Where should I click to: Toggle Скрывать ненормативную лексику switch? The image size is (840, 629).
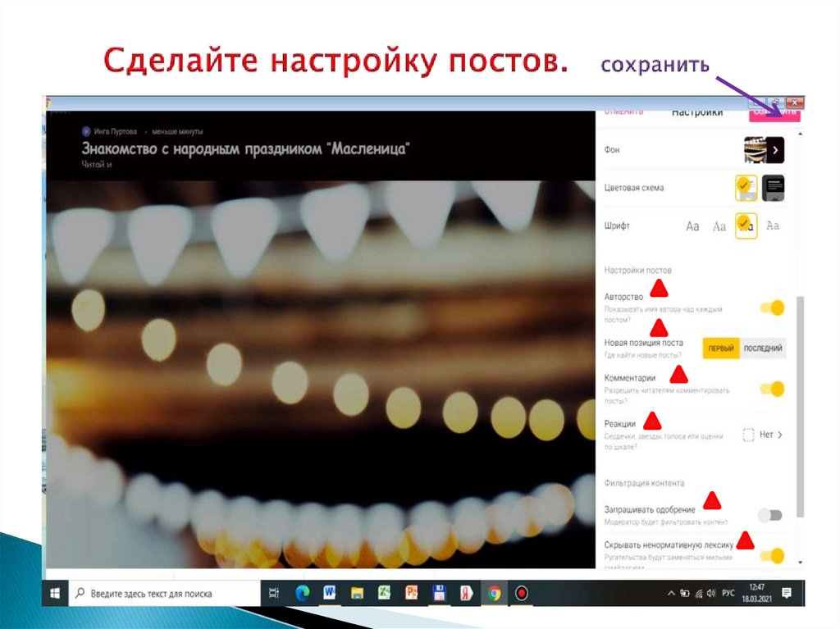pos(773,555)
